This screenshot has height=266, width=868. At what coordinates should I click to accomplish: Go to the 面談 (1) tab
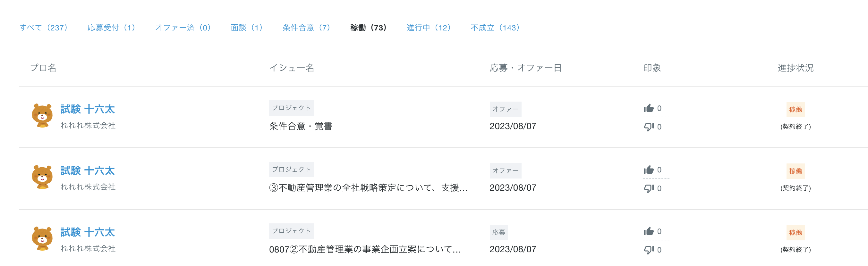[246, 28]
